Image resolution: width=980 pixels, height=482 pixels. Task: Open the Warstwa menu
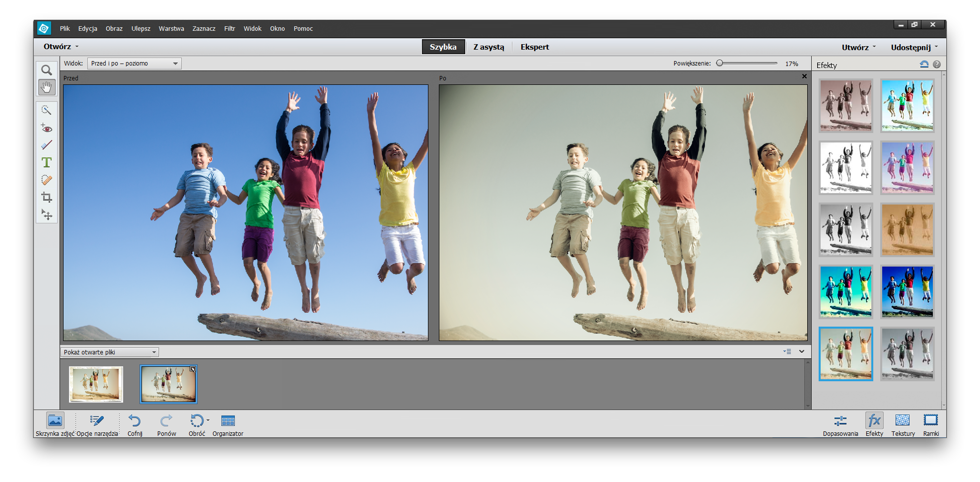[x=171, y=28]
